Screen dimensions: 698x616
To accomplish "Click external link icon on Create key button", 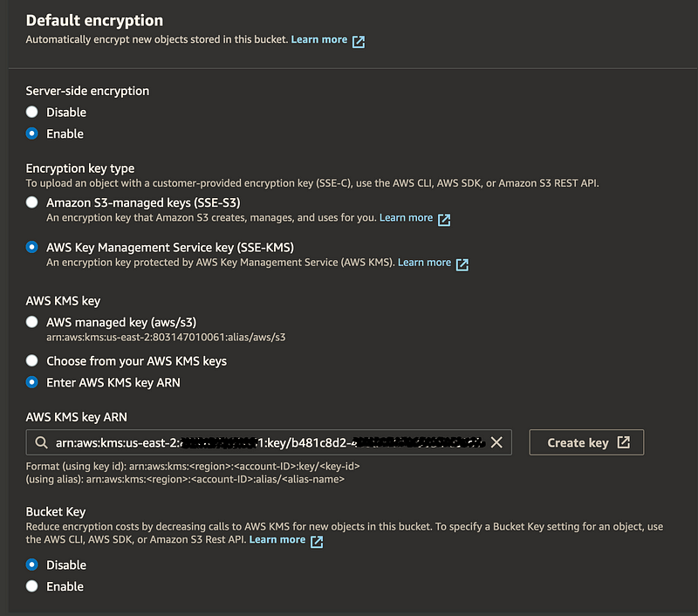I will pyautogui.click(x=623, y=442).
